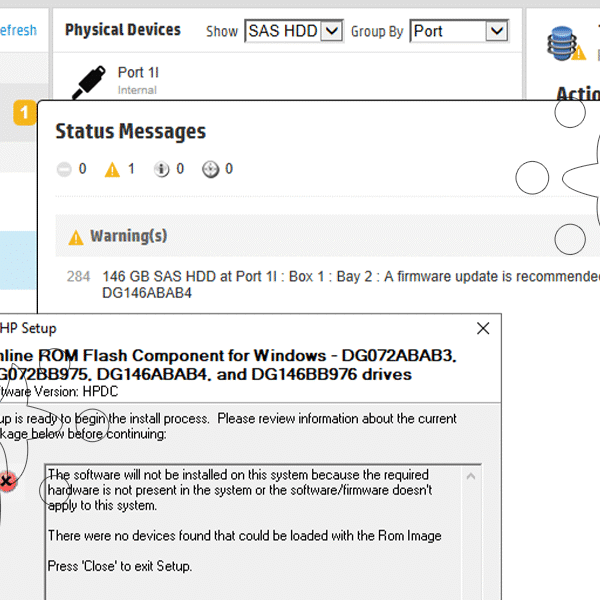Click the informational status count icon

tap(161, 170)
